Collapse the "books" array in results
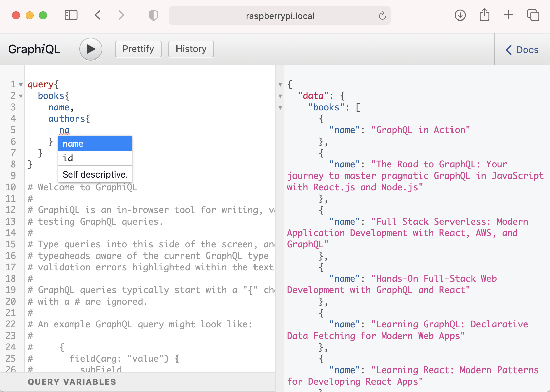The width and height of the screenshot is (550, 392). 280,108
